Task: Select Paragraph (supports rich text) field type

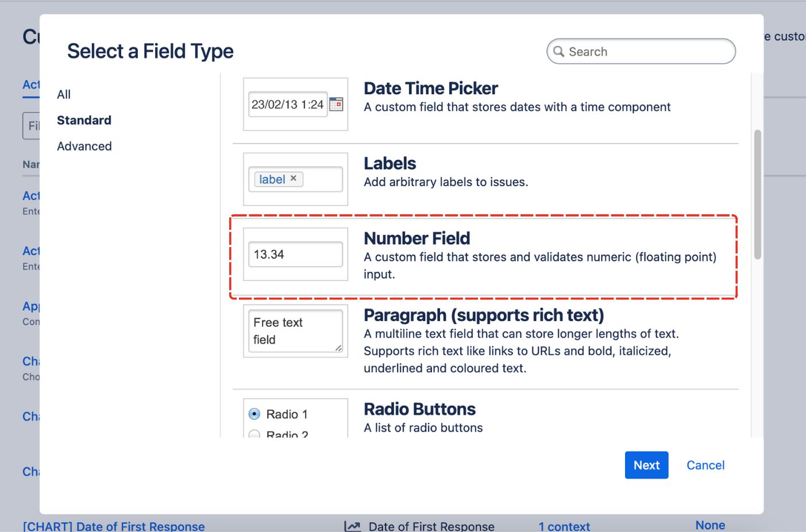Action: click(x=484, y=315)
